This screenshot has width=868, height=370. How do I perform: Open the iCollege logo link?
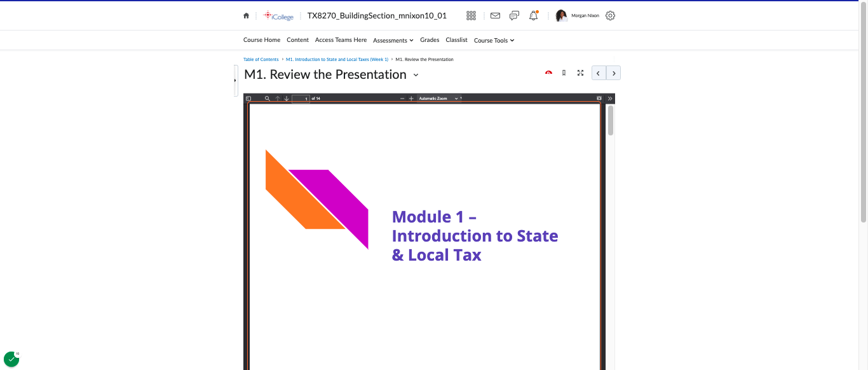278,16
